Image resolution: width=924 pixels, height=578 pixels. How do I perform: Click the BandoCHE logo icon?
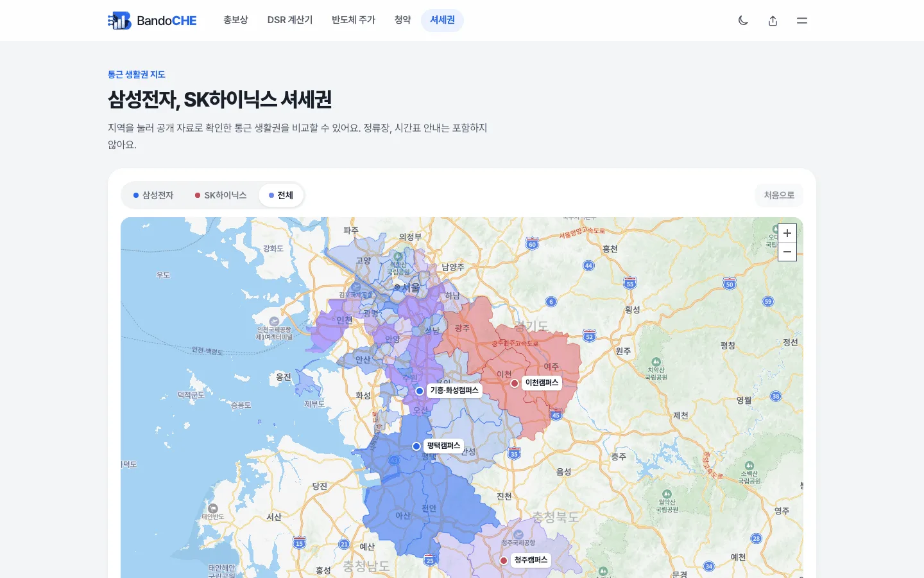click(119, 21)
